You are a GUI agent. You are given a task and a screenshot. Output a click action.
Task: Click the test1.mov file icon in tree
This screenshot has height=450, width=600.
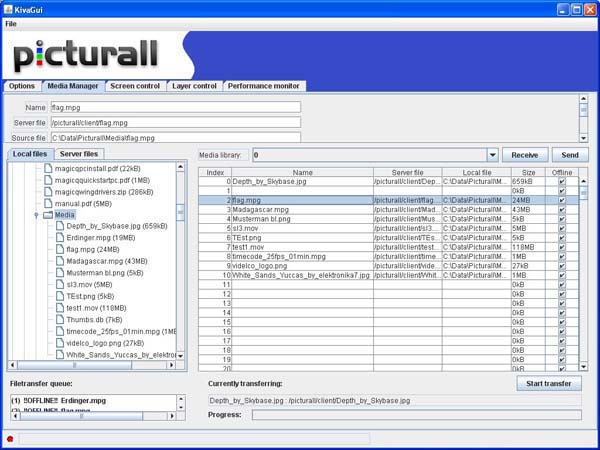click(59, 308)
